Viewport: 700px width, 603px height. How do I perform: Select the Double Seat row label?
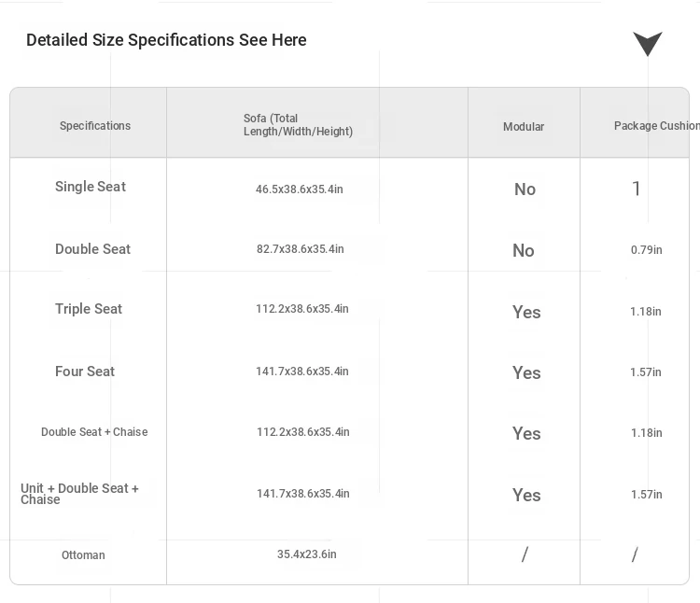[x=92, y=249]
